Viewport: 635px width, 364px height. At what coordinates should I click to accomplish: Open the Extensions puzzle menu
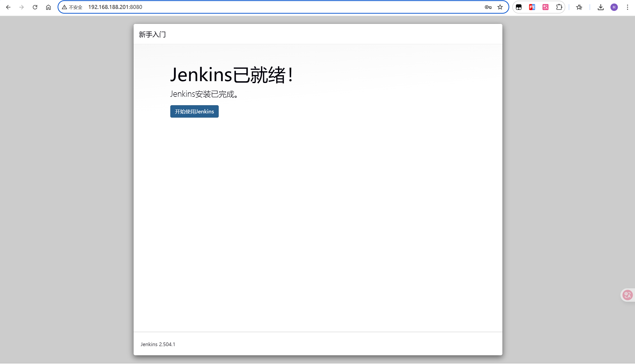(x=559, y=7)
